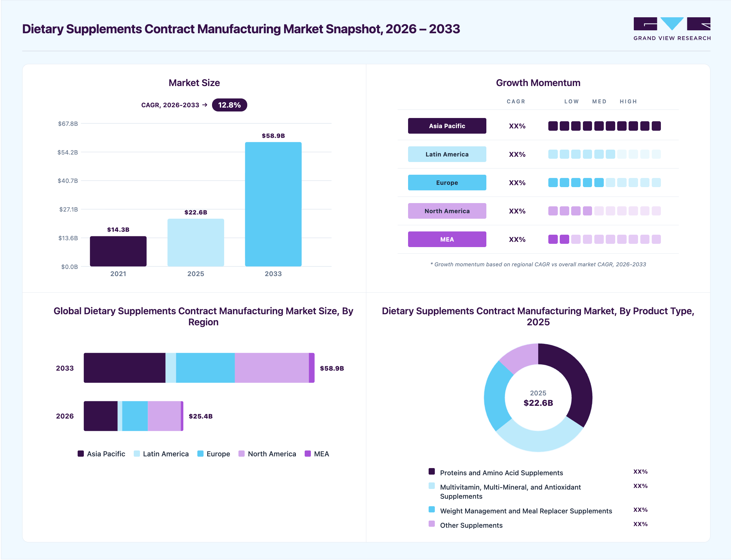Select the 2025 market size bar
This screenshot has height=560, width=731.
(196, 242)
